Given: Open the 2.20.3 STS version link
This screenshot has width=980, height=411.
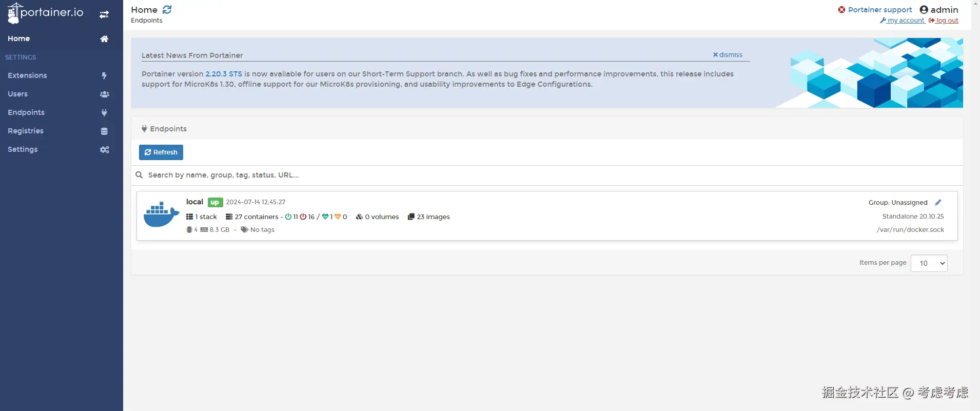Looking at the screenshot, I should point(224,74).
